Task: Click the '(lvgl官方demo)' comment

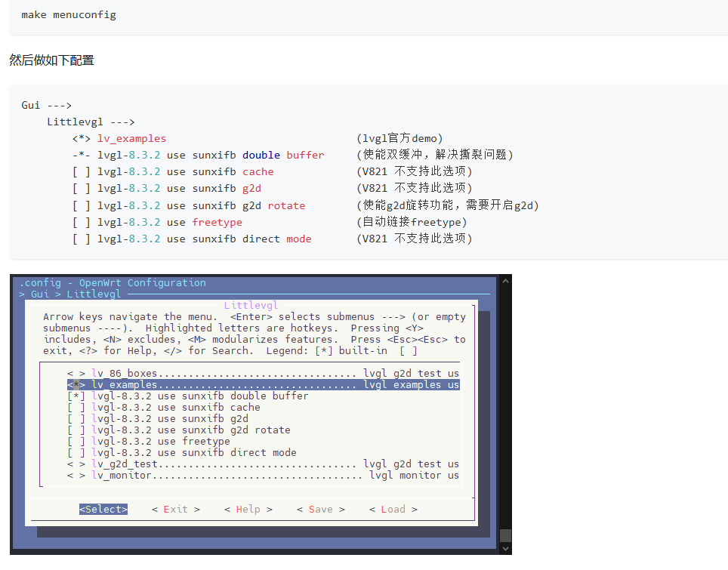Action: click(x=399, y=138)
